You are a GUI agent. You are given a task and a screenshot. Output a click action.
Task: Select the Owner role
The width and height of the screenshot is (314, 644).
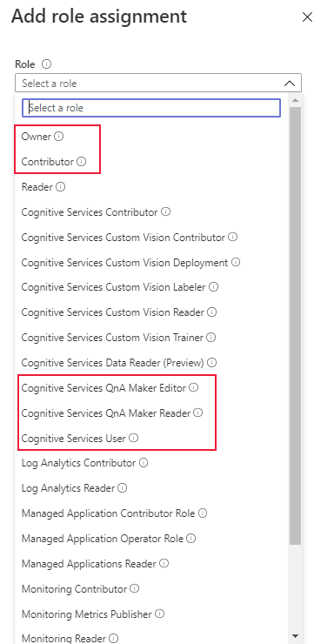click(37, 137)
